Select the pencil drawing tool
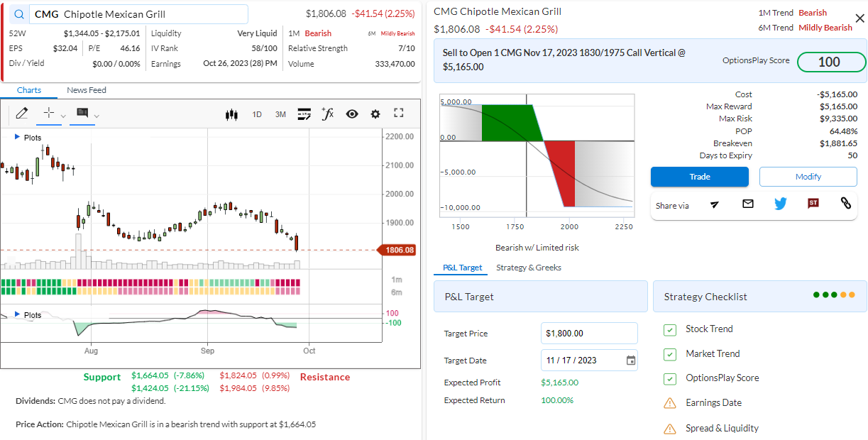The image size is (868, 440). [x=21, y=113]
